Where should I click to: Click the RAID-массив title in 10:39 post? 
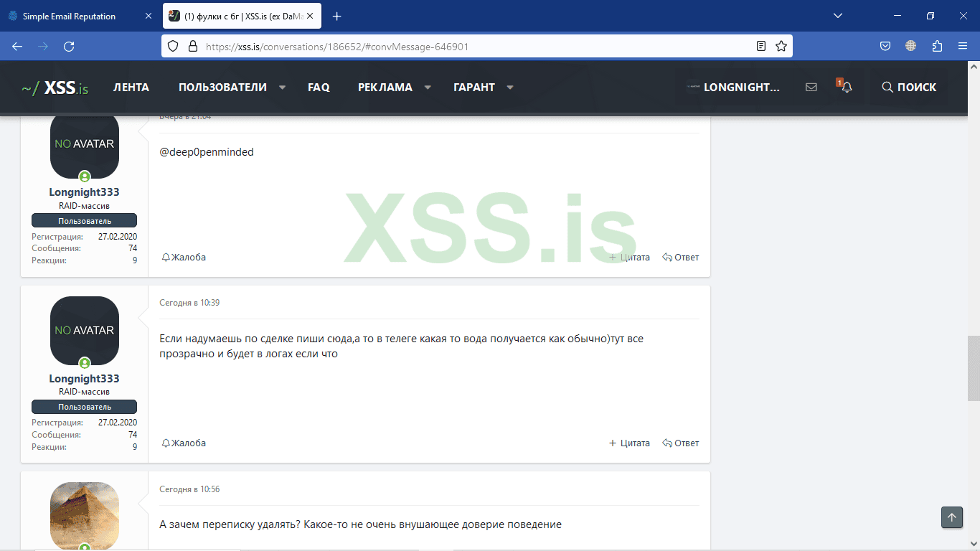[84, 392]
